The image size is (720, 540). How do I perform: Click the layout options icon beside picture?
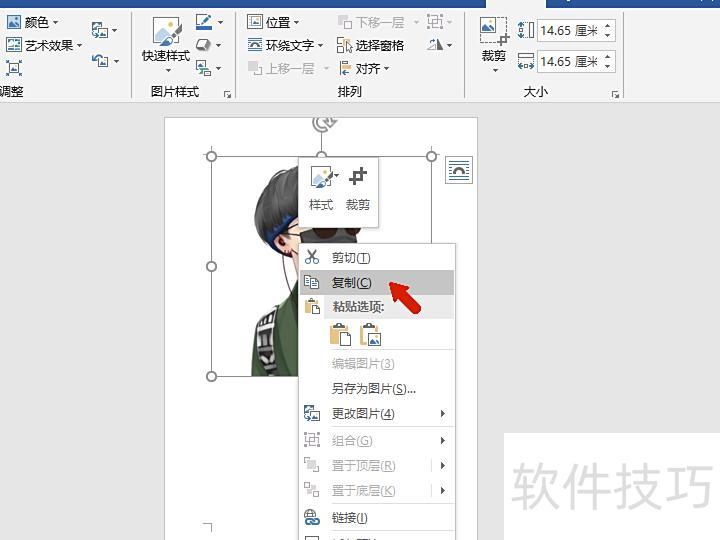[x=459, y=170]
